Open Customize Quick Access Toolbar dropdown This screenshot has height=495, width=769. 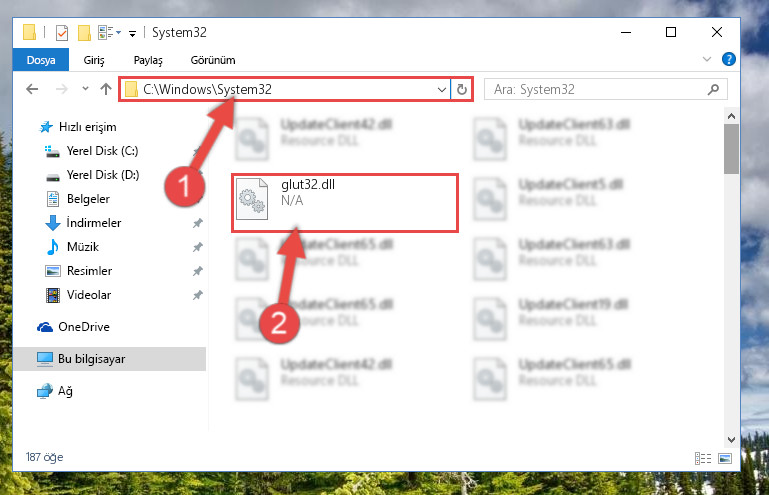pos(132,34)
